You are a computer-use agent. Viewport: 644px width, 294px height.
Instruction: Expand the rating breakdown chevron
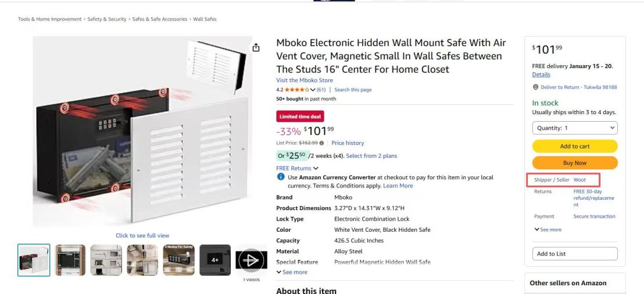(x=312, y=90)
